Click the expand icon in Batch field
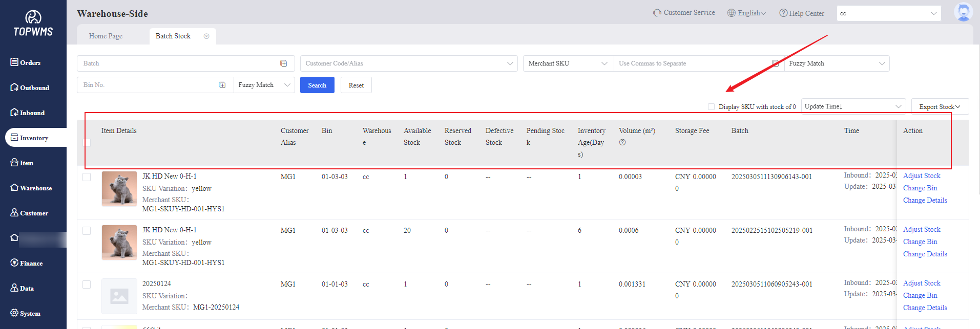 click(283, 63)
